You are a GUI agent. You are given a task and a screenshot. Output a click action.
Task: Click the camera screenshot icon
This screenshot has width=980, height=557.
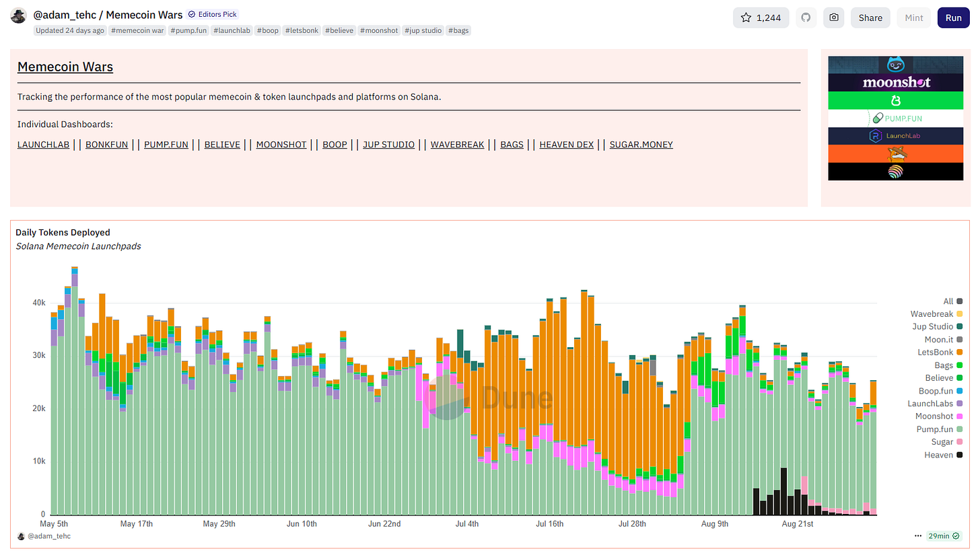pyautogui.click(x=834, y=18)
